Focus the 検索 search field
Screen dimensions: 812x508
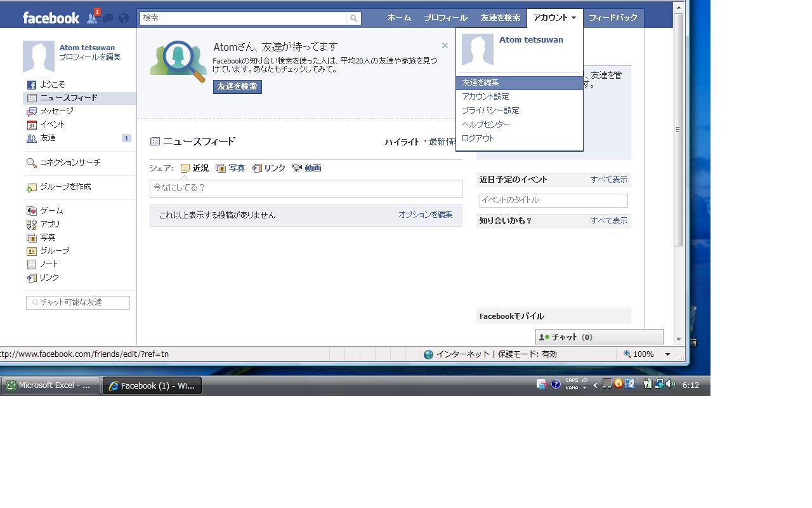[244, 18]
